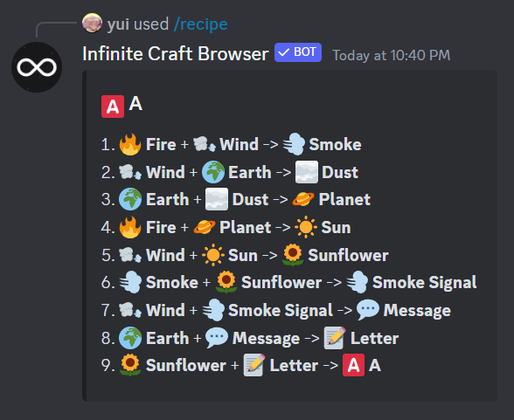The image size is (514, 420).
Task: Click the Infinite Craft Browser username
Action: pos(176,53)
